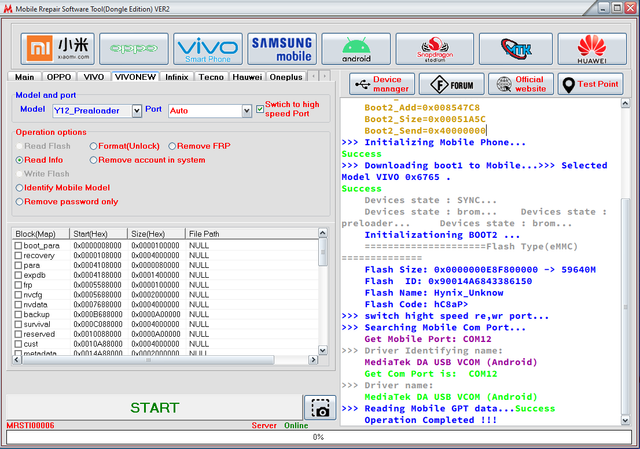The width and height of the screenshot is (640, 449).
Task: Check the survival partition checkbox
Action: [x=18, y=324]
